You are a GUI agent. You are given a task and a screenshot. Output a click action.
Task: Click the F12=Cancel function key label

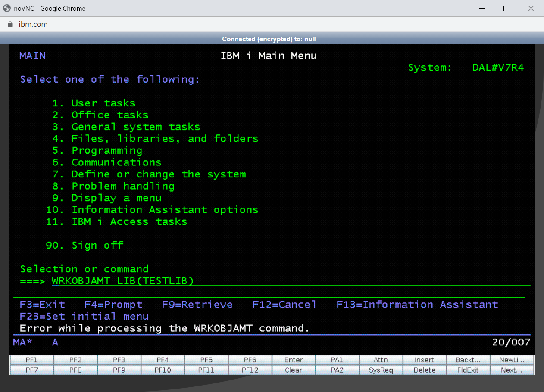click(x=285, y=305)
